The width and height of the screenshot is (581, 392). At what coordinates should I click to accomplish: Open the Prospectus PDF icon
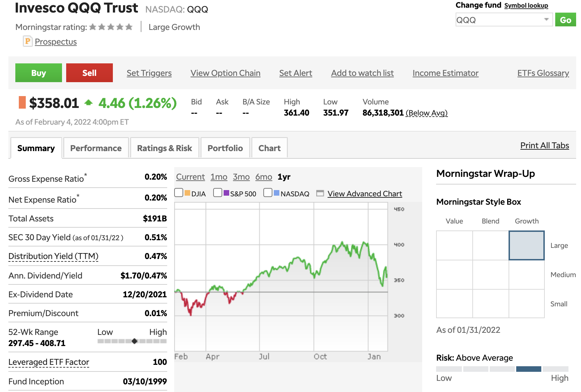coord(28,41)
